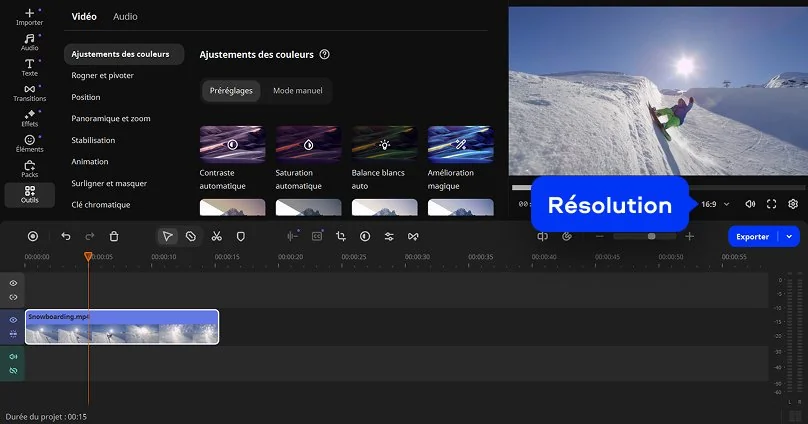The height and width of the screenshot is (424, 808).
Task: Switch to the Vidéo tab
Action: [84, 16]
